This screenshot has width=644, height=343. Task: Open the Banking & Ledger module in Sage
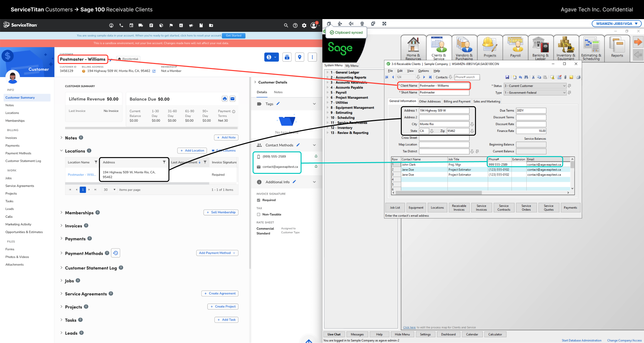(540, 48)
